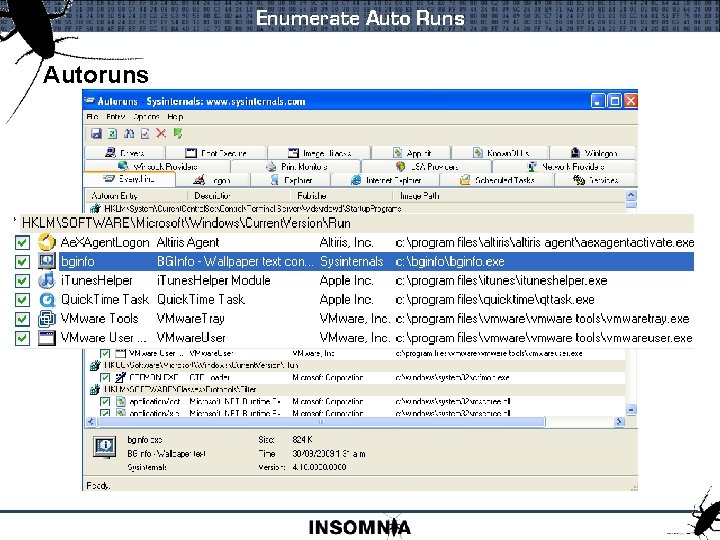Uncheck the iTunesHelper entry checkbox
The height and width of the screenshot is (540, 720).
pos(22,281)
